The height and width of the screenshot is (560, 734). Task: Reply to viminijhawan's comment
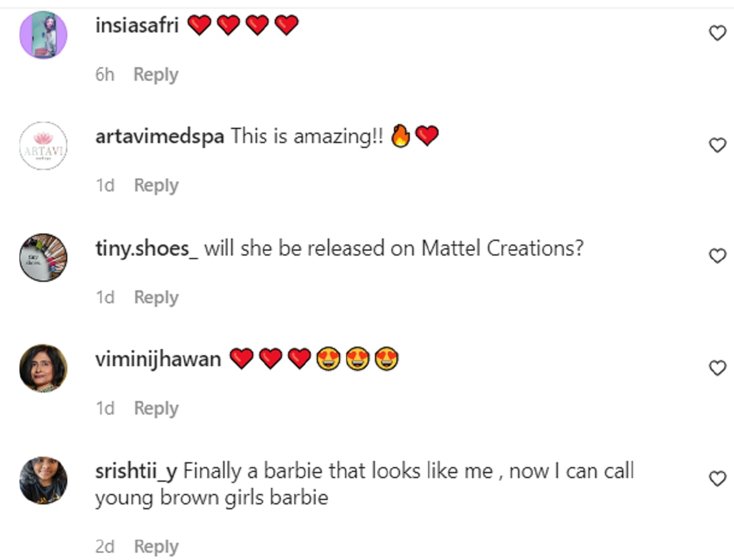click(x=156, y=408)
